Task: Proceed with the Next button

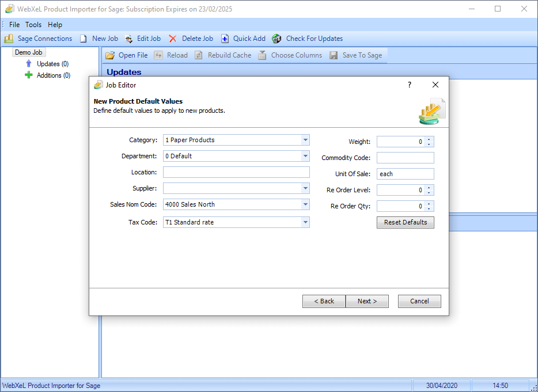Action: (x=367, y=301)
